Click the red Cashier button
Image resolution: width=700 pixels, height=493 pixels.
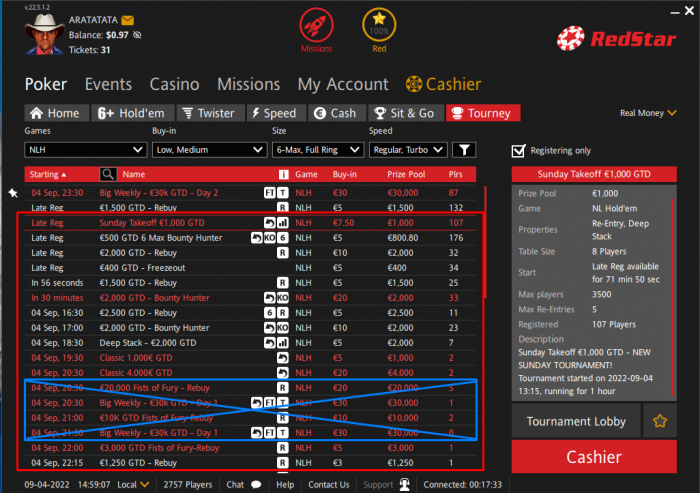click(594, 456)
